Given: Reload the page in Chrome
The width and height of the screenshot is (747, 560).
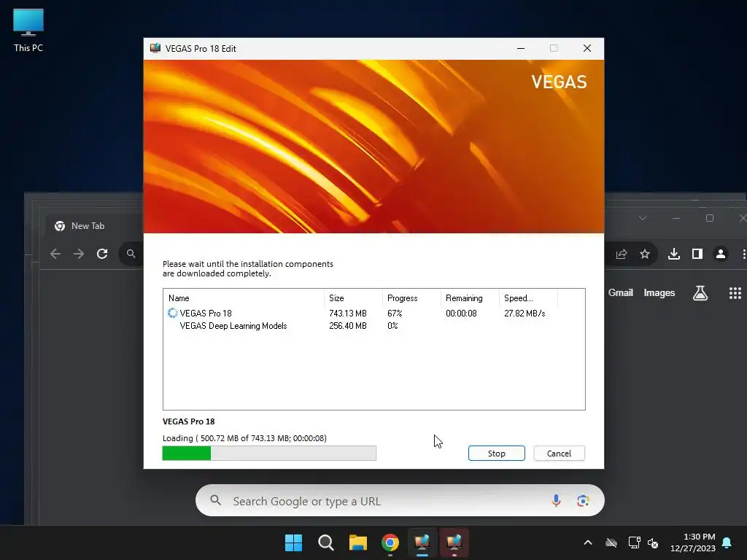Looking at the screenshot, I should click(102, 254).
